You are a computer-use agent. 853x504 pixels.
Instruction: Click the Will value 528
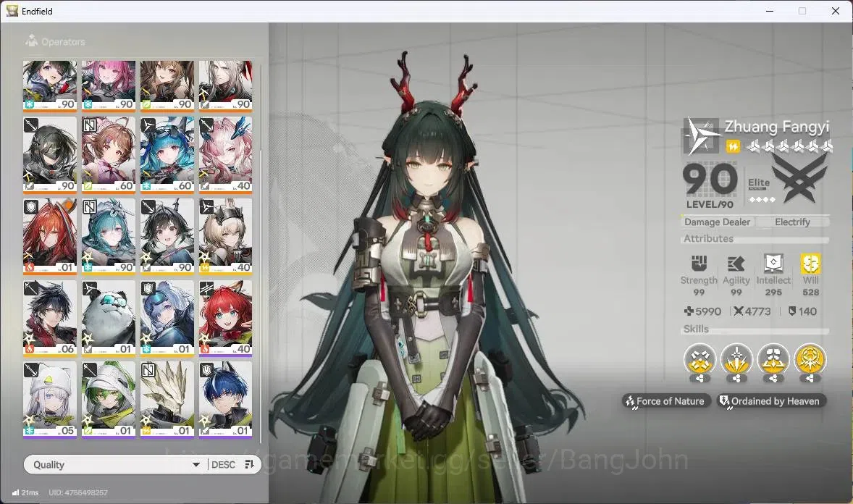pyautogui.click(x=810, y=293)
